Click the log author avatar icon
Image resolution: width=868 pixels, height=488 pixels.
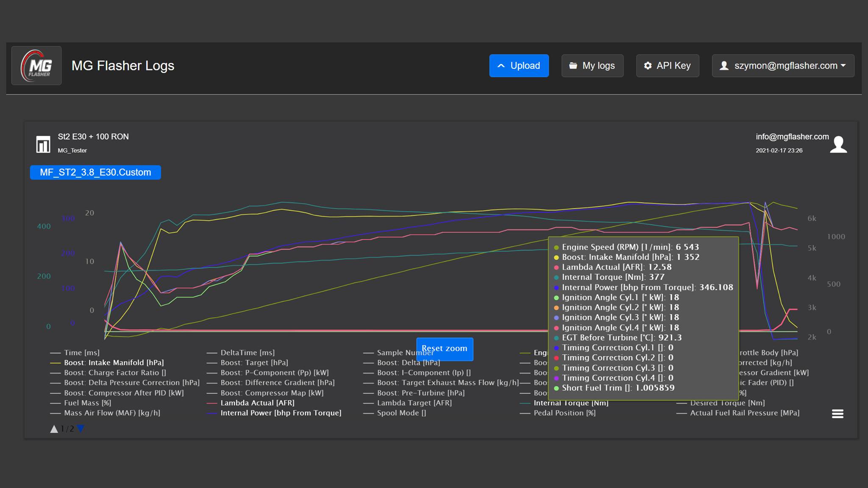[838, 144]
